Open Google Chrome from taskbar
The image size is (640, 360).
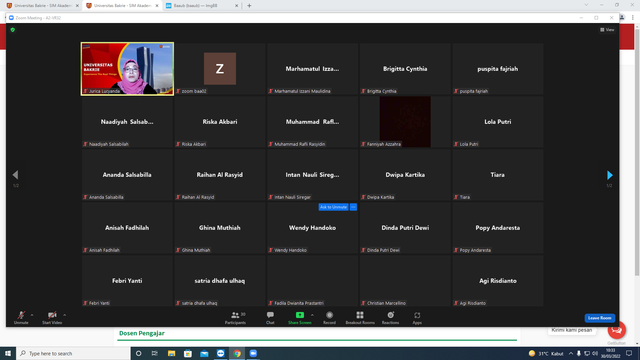[x=237, y=353]
